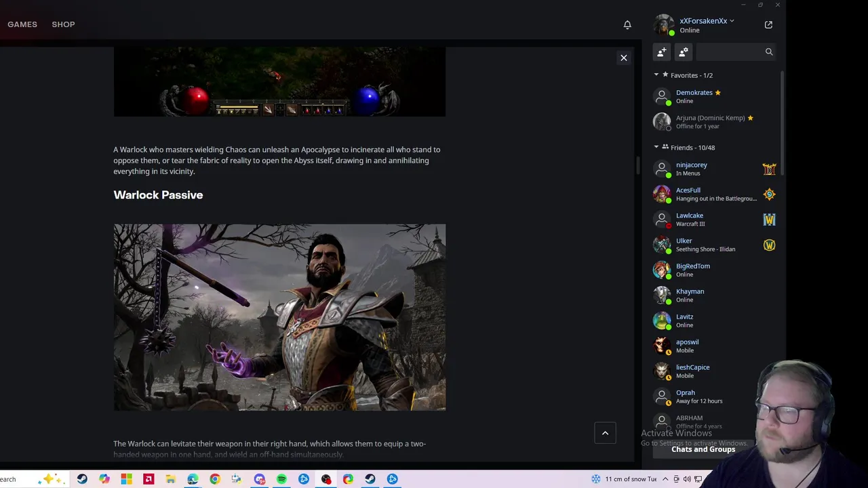Image resolution: width=868 pixels, height=488 pixels.
Task: Click the scroll-to-top arrow button
Action: pyautogui.click(x=606, y=433)
